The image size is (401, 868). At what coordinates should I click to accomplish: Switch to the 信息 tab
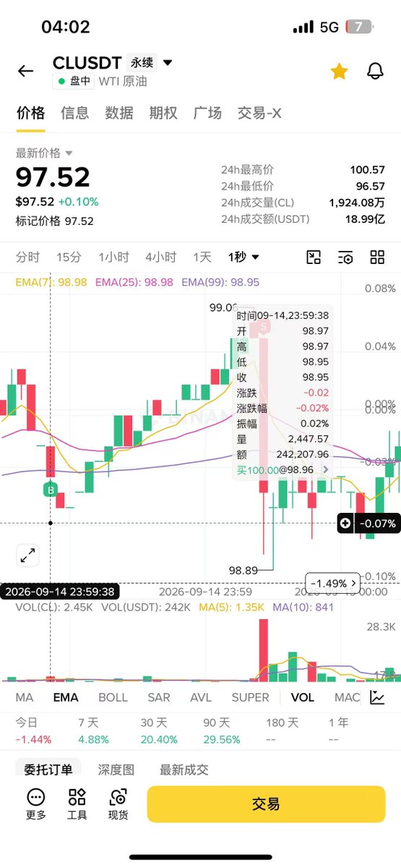coord(74,113)
